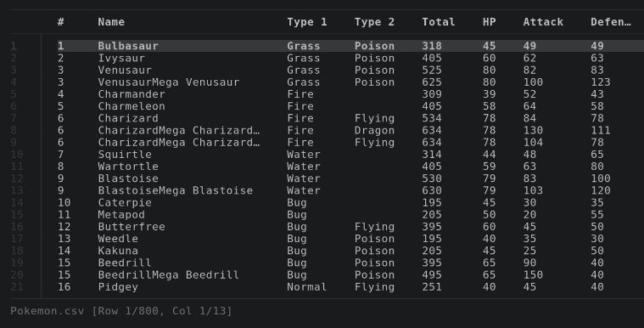Click the Total value 625
Image resolution: width=644 pixels, height=328 pixels.
(x=432, y=82)
